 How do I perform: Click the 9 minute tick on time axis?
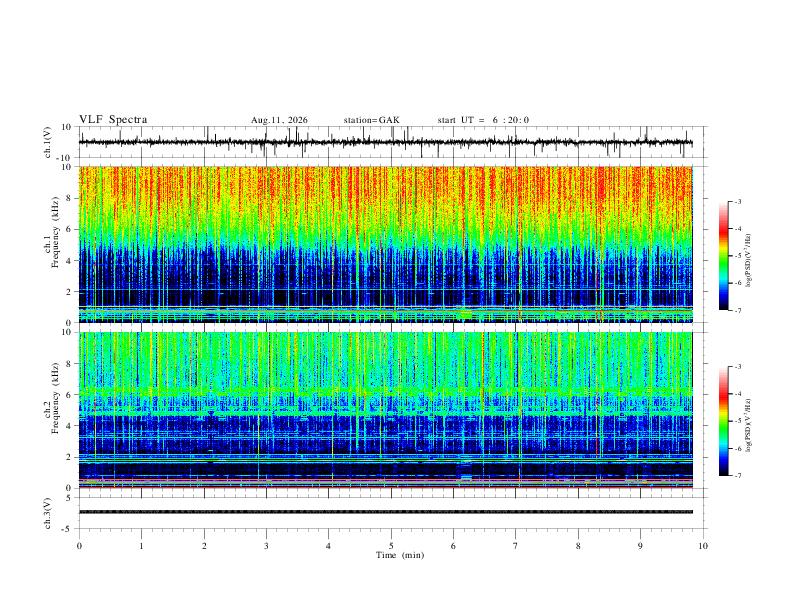coord(640,546)
